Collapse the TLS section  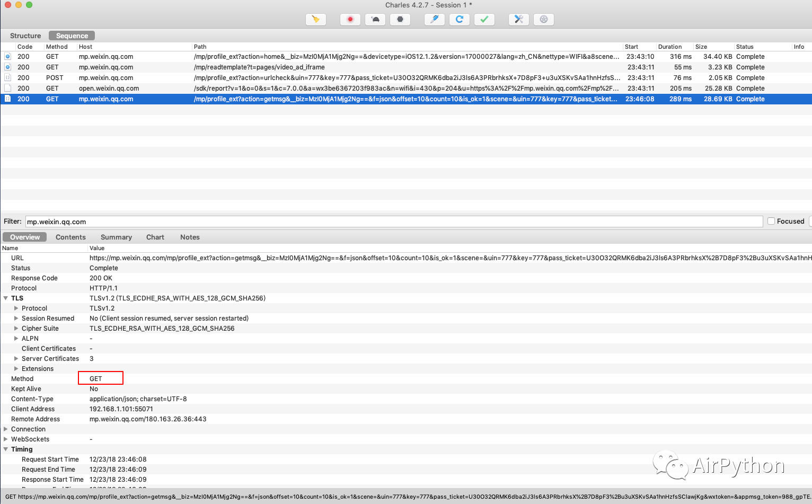coord(6,298)
